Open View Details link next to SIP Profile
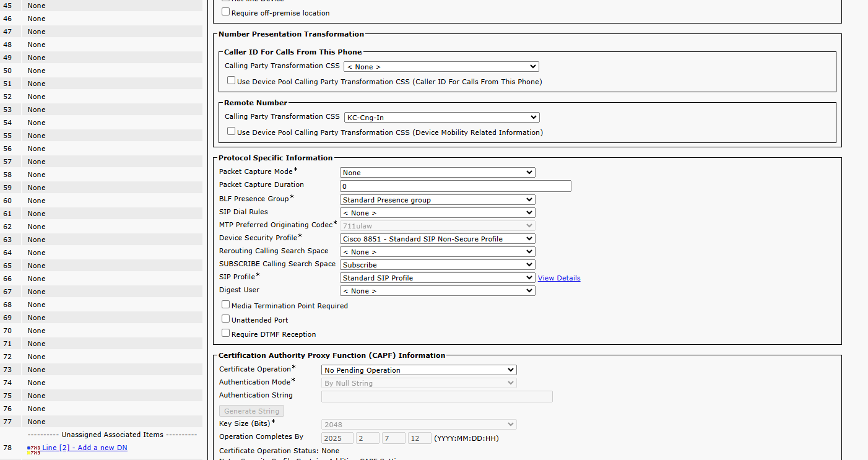This screenshot has width=868, height=460. [559, 278]
